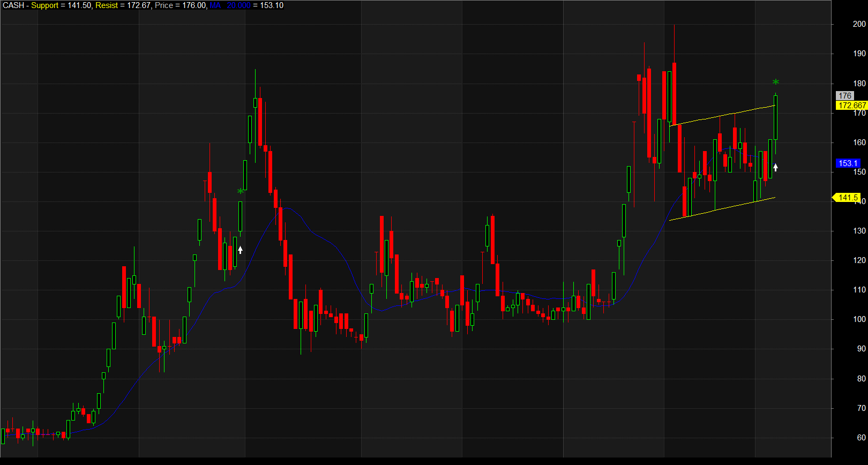The height and width of the screenshot is (465, 868).
Task: Click the 200 label on price axis
Action: (859, 24)
